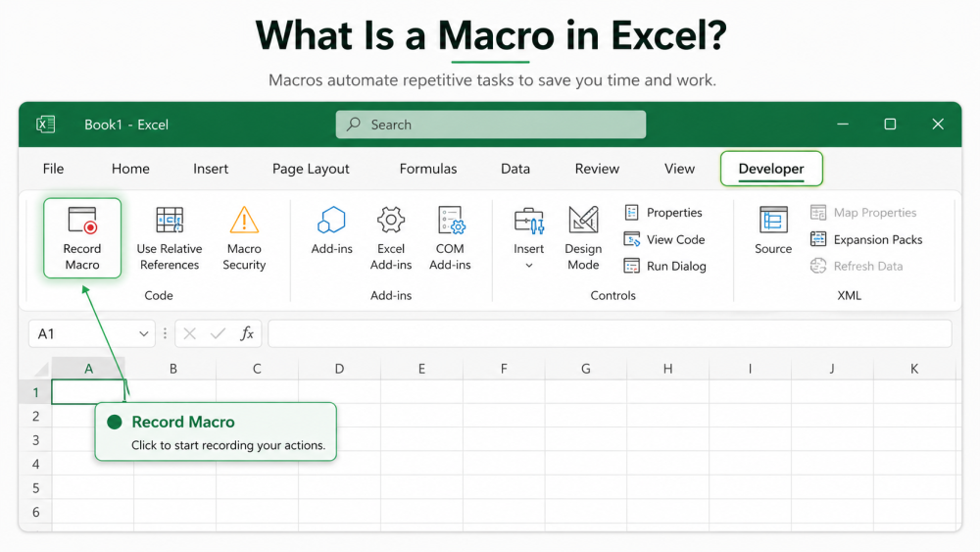Open the XML Source pane
Screen dimensions: 980x552
point(773,230)
